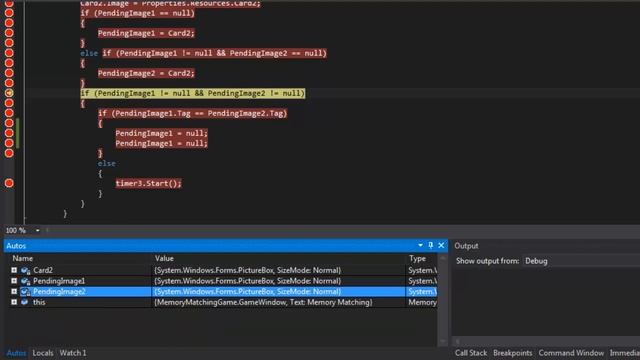The image size is (640, 360).
Task: Click the 'Memory' type cell of 'this' row
Action: [422, 302]
